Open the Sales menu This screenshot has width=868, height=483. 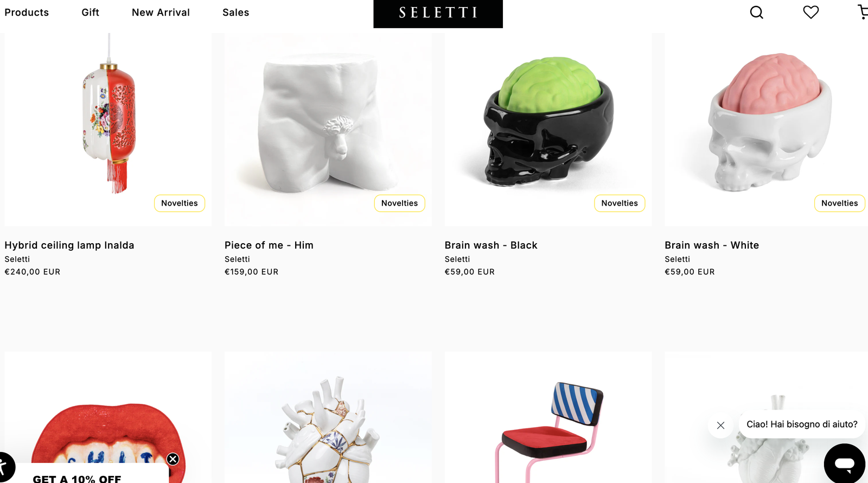pos(236,12)
